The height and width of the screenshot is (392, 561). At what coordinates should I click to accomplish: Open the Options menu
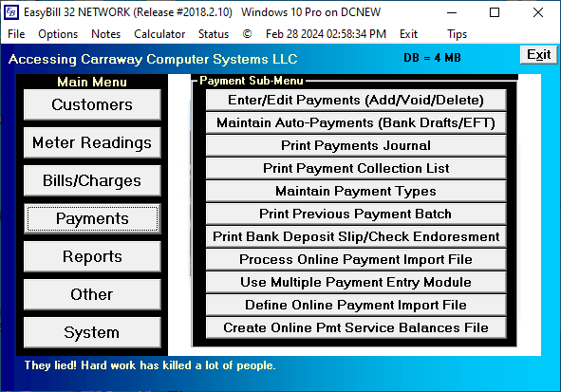(58, 34)
